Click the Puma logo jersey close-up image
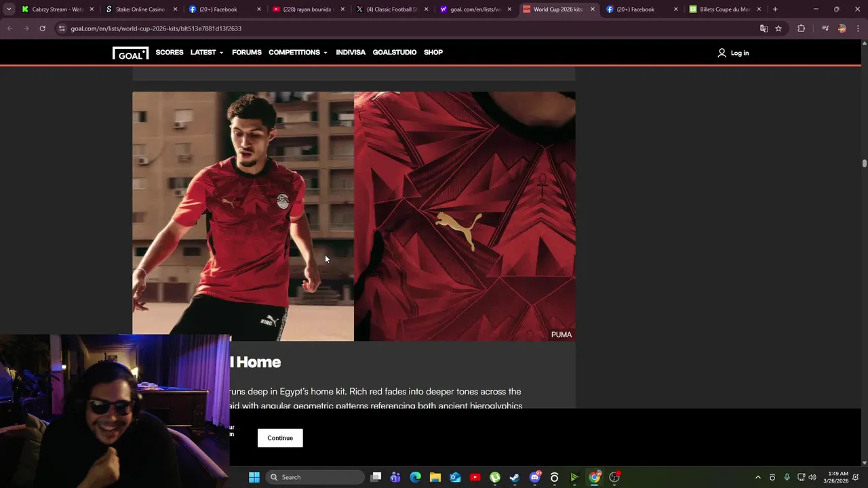Image resolution: width=868 pixels, height=488 pixels. 465,216
